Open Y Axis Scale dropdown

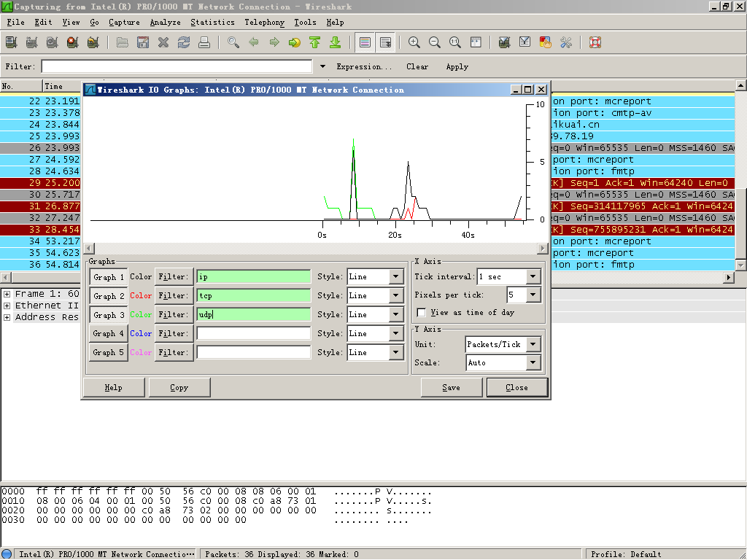point(533,363)
